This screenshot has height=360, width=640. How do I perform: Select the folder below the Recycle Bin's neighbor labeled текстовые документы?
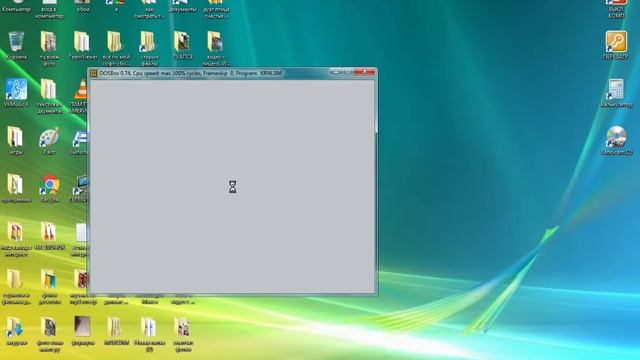[x=48, y=89]
